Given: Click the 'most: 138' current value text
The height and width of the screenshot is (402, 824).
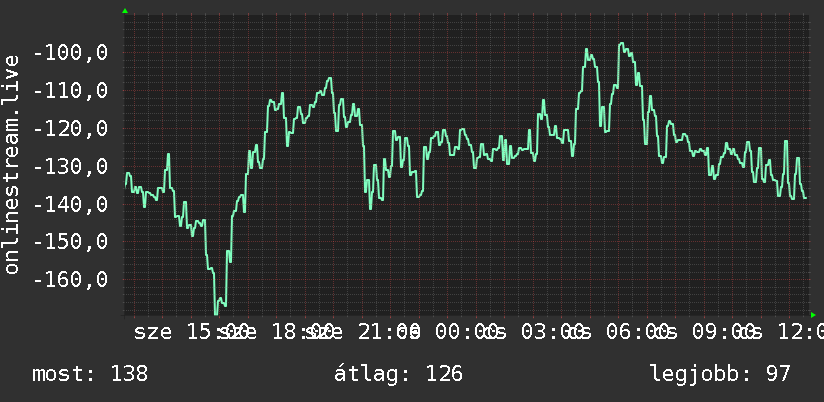Looking at the screenshot, I should point(90,374).
